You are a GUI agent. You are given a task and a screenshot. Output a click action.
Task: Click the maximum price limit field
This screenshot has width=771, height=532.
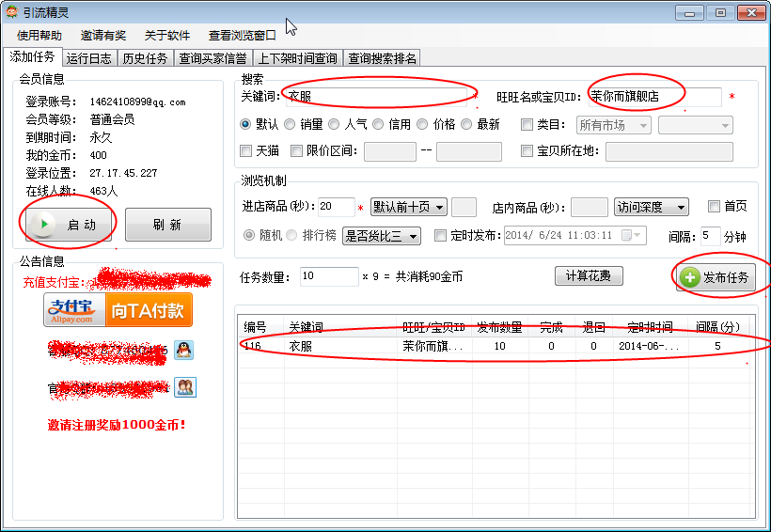(469, 151)
